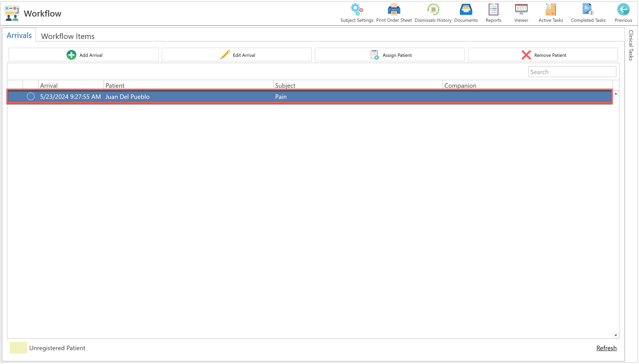639x364 pixels.
Task: Click the Print Order Sheet printer icon
Action: click(394, 10)
